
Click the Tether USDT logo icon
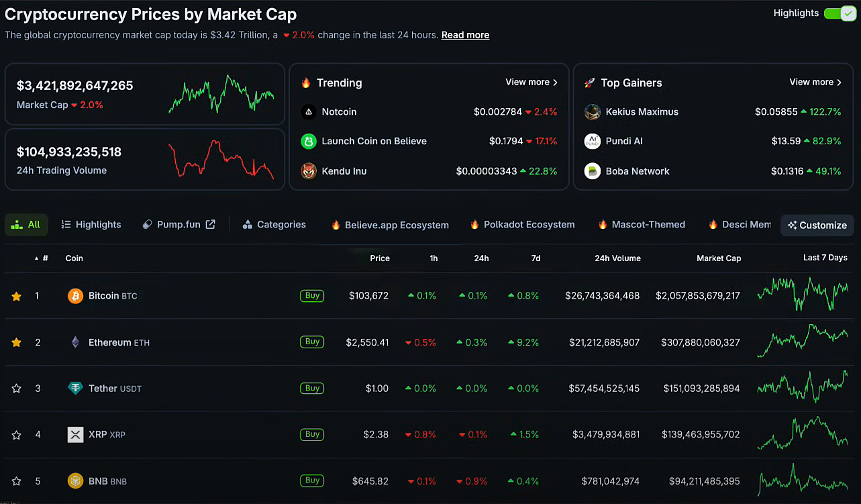pyautogui.click(x=75, y=389)
